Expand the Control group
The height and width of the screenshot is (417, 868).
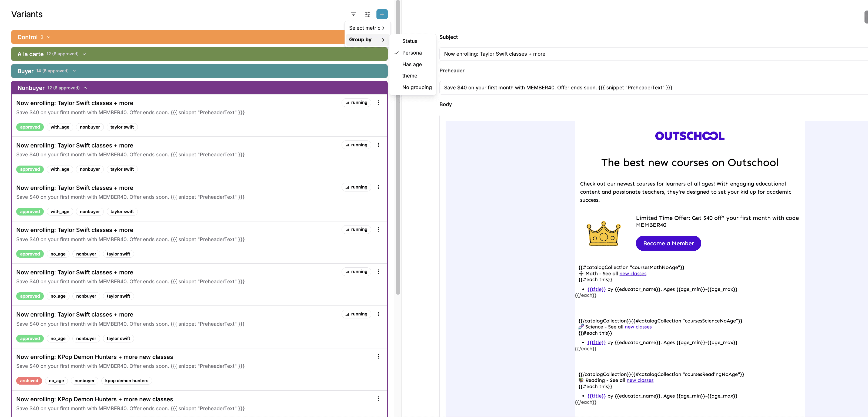click(x=49, y=37)
